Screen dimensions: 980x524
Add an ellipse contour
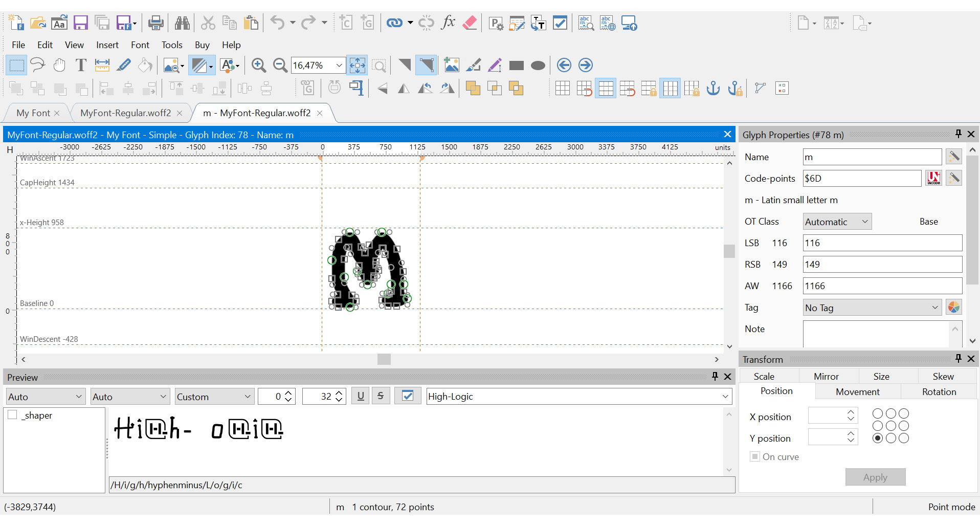coord(538,65)
